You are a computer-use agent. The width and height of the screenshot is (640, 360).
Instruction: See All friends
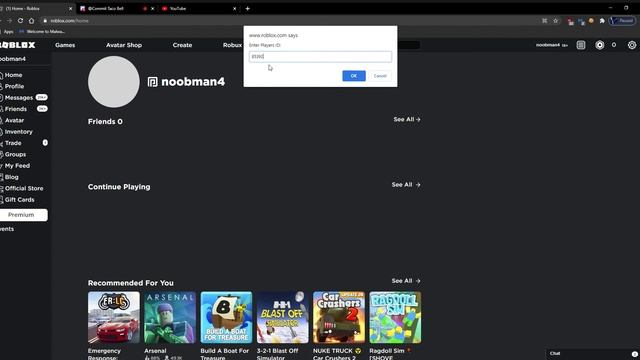(x=407, y=120)
